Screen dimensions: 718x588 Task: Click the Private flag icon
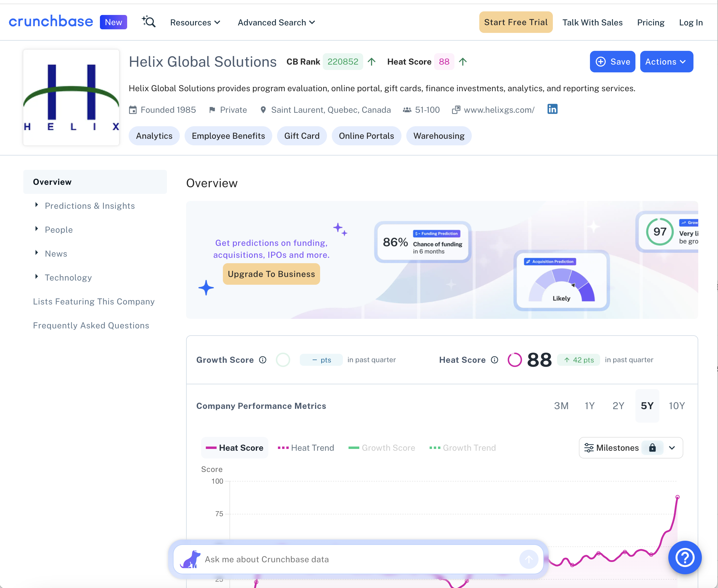[212, 110]
